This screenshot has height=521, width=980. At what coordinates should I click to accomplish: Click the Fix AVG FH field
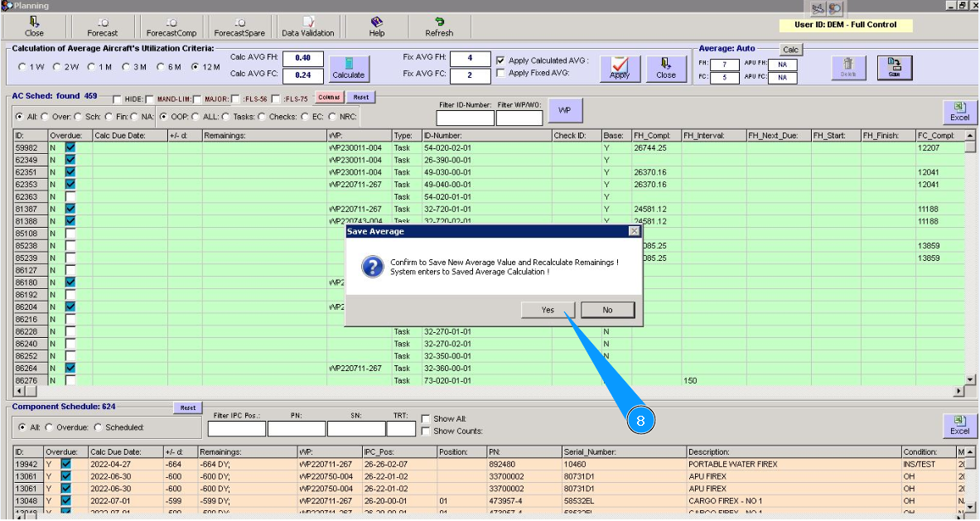coord(470,58)
